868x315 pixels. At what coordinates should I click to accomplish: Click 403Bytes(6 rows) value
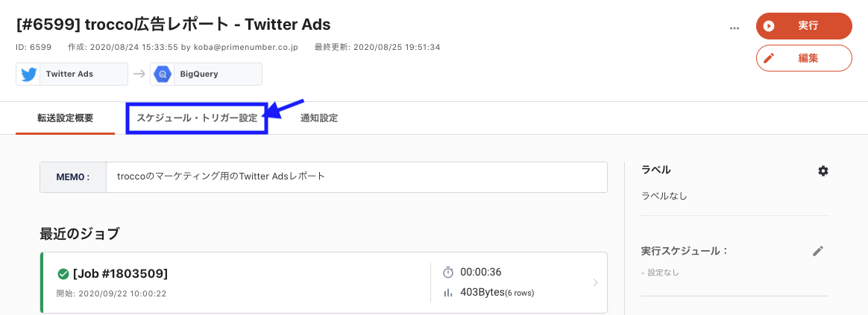(x=497, y=293)
